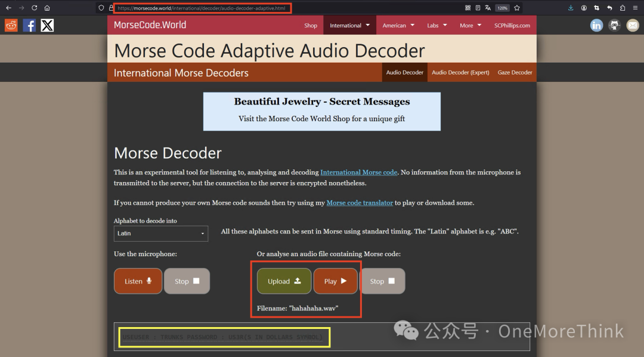Click the 'Alphabet to decode into' label
The height and width of the screenshot is (357, 644).
(145, 221)
